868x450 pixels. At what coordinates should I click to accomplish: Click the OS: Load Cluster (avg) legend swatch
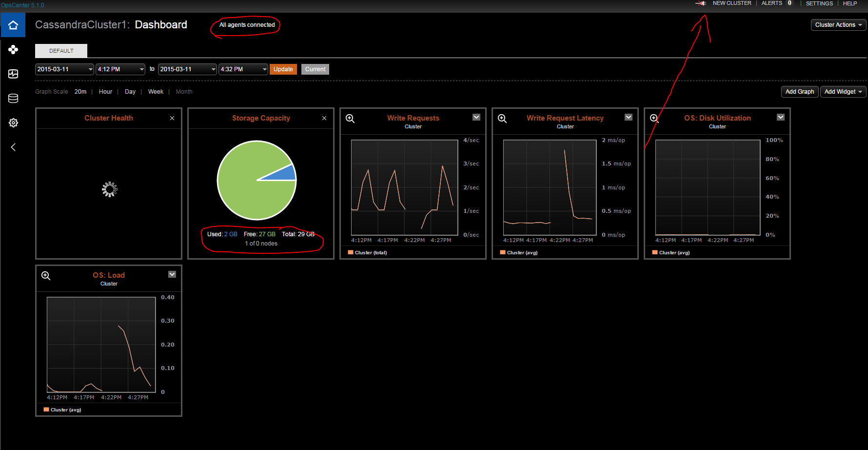tap(46, 409)
